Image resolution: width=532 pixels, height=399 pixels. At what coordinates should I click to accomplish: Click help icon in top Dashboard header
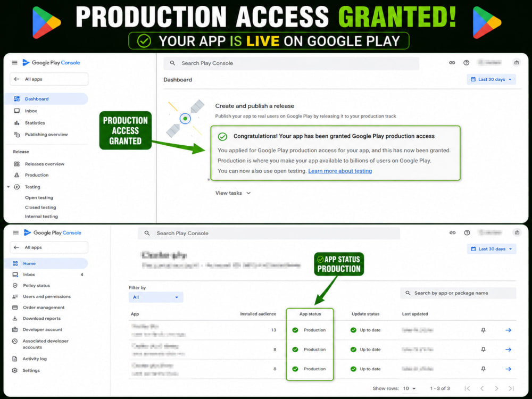tap(467, 62)
